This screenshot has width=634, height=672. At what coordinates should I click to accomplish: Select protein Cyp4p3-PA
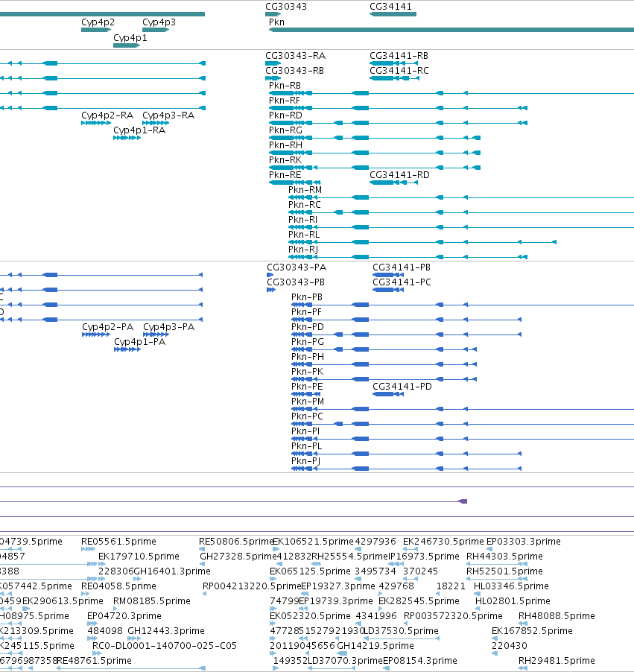[168, 327]
